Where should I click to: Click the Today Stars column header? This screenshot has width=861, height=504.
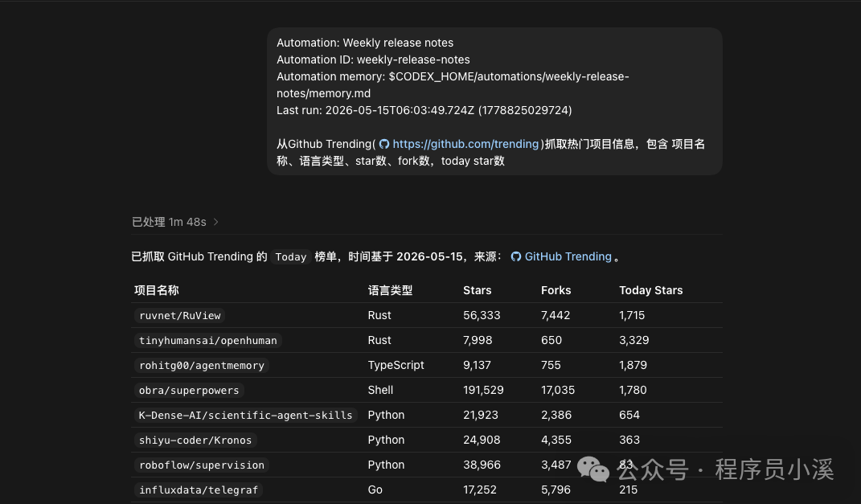(x=650, y=290)
